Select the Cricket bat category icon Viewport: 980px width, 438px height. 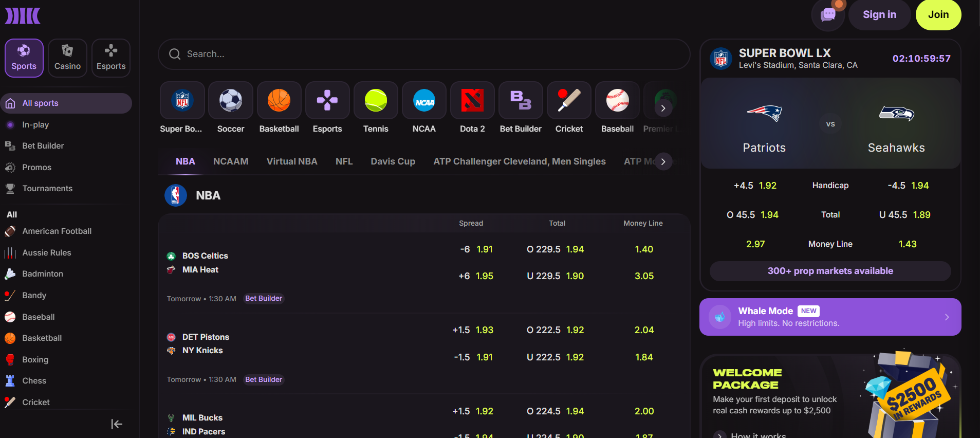click(x=569, y=100)
